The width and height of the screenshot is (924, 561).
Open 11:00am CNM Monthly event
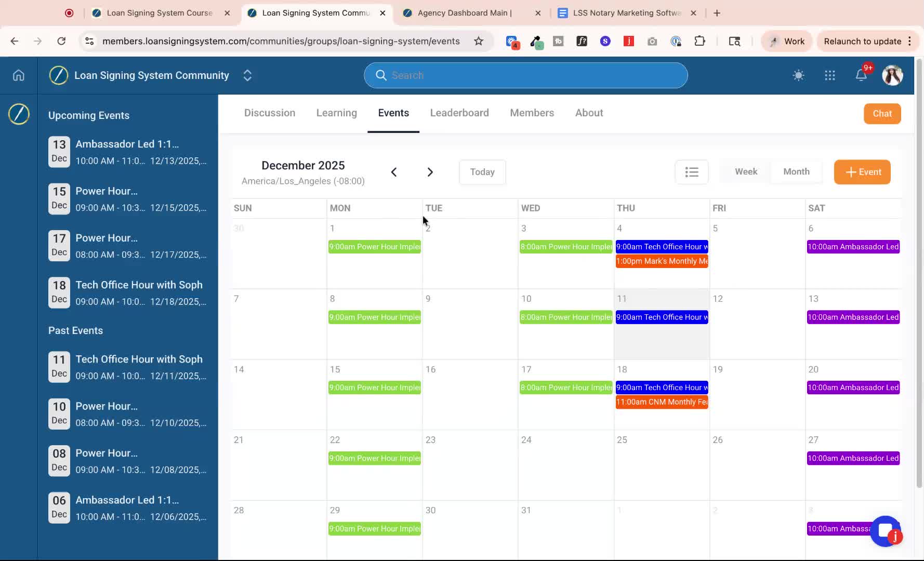coord(662,402)
